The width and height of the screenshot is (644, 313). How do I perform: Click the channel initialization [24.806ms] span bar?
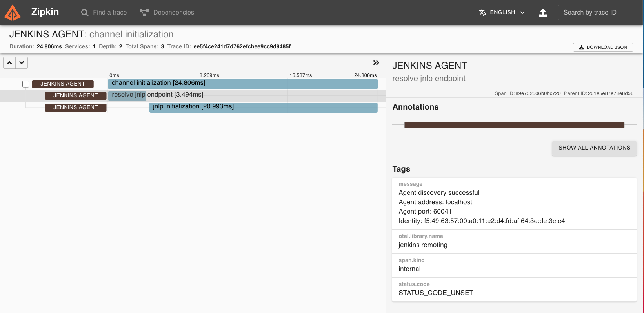coord(243,84)
